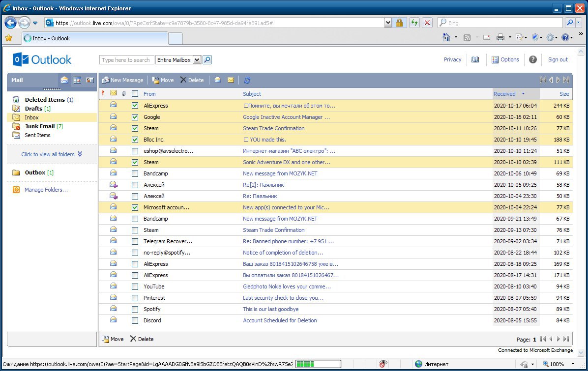588x371 pixels.
Task: Go to previous page arrow in bottom pager
Action: coord(551,339)
